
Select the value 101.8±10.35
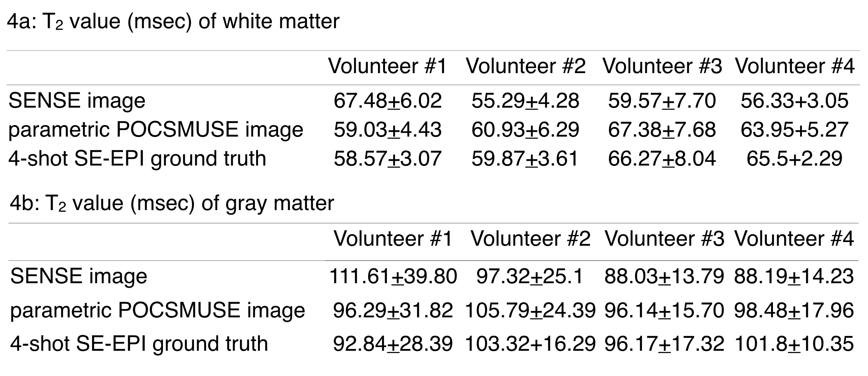point(794,344)
